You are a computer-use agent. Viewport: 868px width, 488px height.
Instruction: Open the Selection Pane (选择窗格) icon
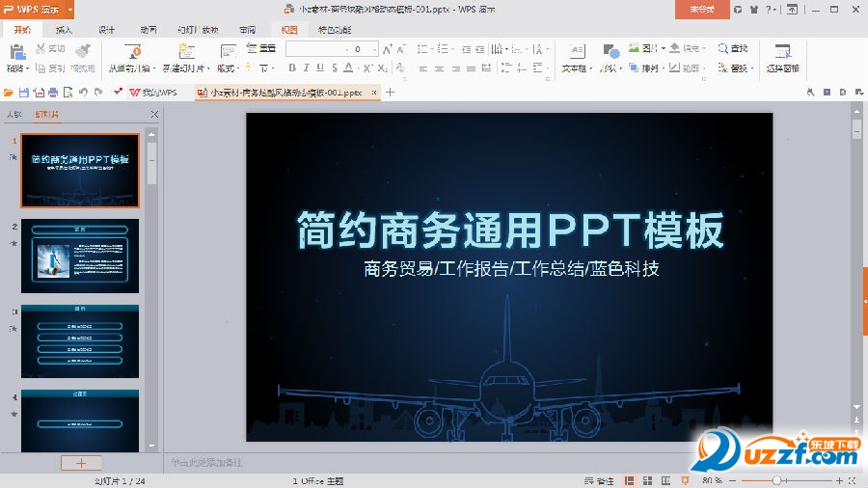pyautogui.click(x=782, y=51)
